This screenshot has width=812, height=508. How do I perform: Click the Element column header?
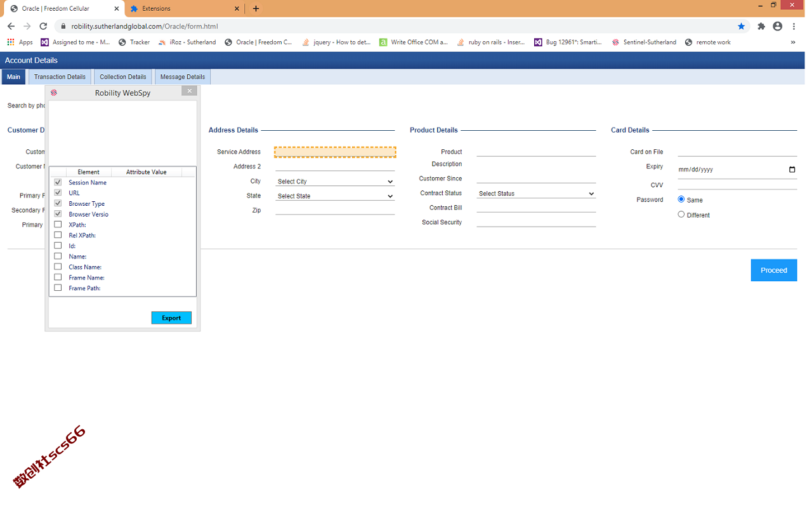88,172
